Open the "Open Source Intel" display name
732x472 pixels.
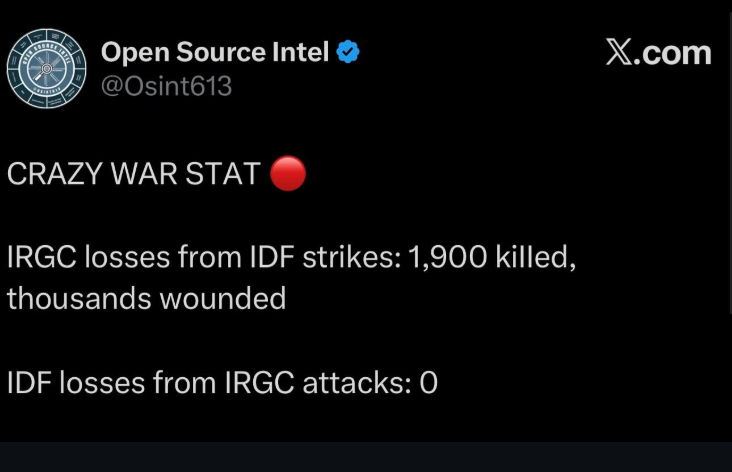[215, 54]
